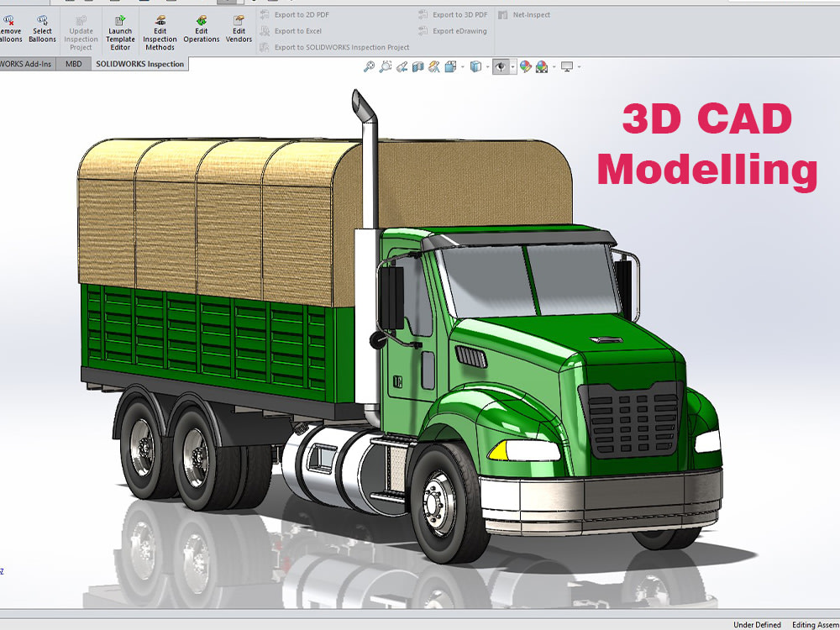Click the Previous View arrow icon
The height and width of the screenshot is (630, 840).
(400, 66)
